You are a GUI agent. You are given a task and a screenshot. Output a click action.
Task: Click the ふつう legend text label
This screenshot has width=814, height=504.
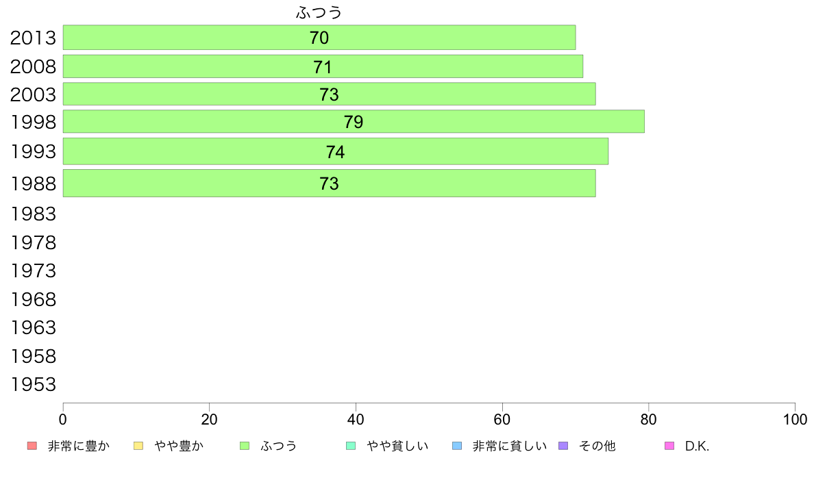point(279,446)
